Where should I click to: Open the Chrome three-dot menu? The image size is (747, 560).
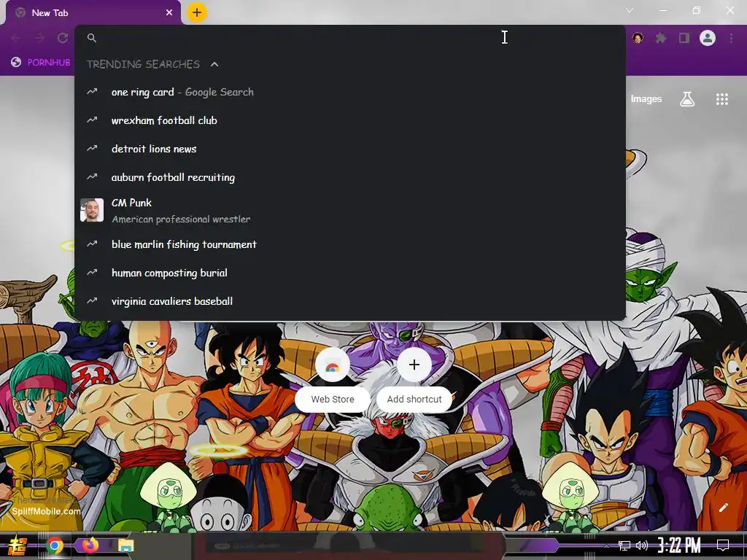[731, 38]
